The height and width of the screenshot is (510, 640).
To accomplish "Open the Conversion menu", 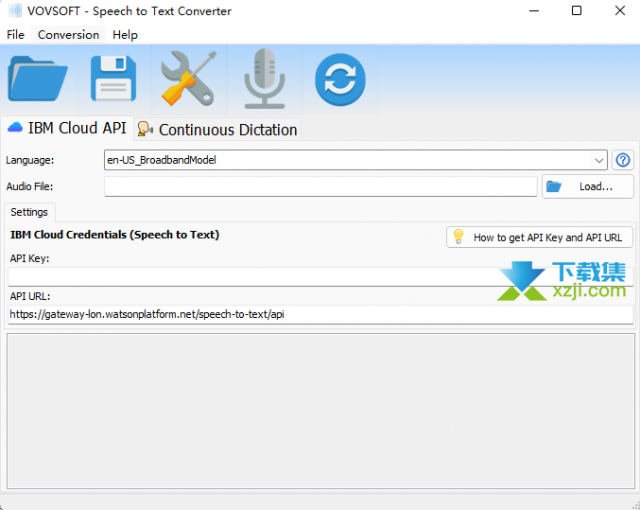I will 68,35.
